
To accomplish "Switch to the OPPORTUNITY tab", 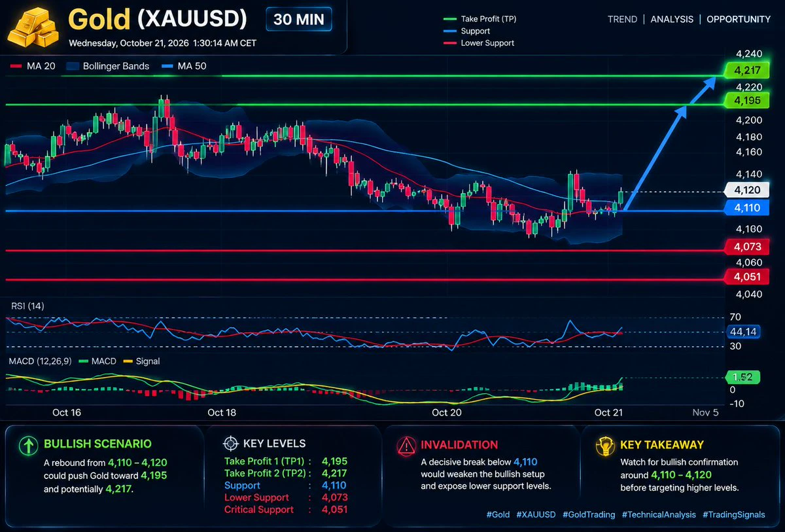I will click(739, 19).
